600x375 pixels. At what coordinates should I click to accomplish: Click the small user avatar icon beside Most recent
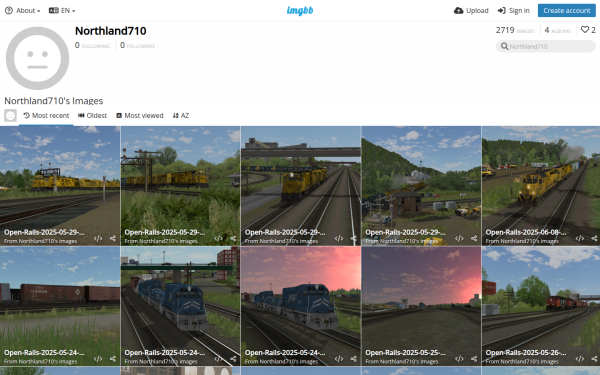10,115
